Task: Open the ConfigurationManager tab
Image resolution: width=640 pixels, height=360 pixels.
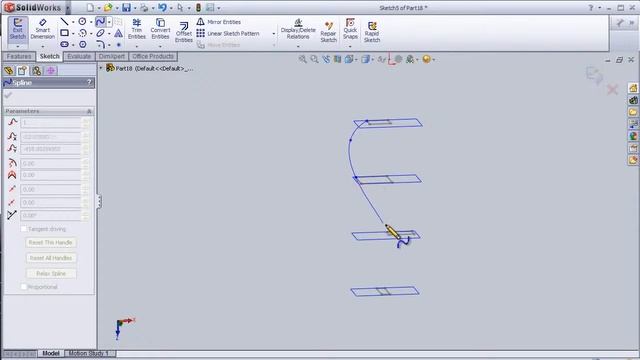Action: (x=37, y=71)
